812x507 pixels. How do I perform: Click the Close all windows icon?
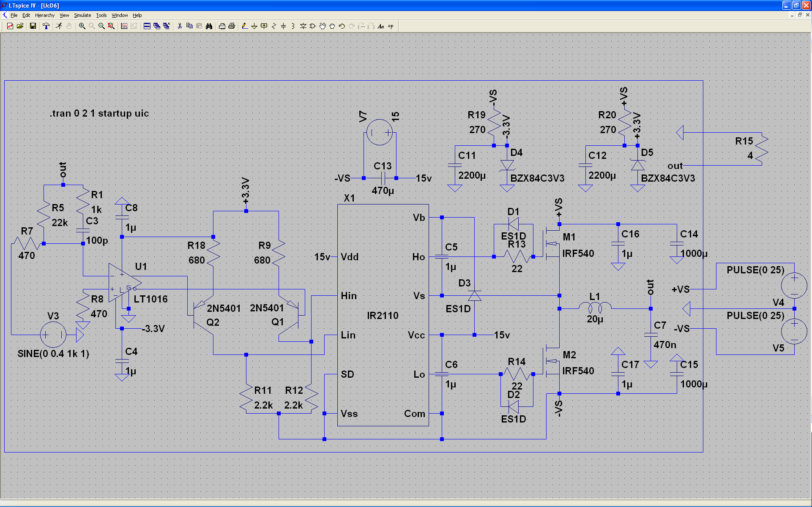167,26
